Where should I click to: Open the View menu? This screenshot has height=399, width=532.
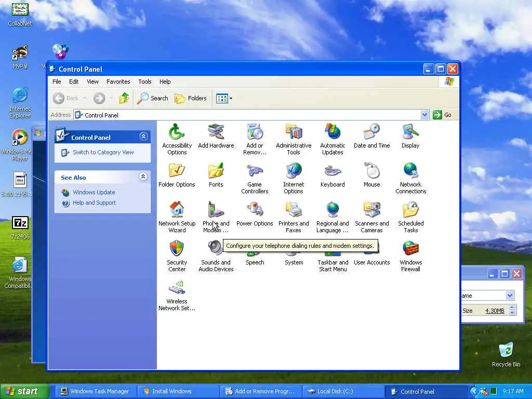92,82
